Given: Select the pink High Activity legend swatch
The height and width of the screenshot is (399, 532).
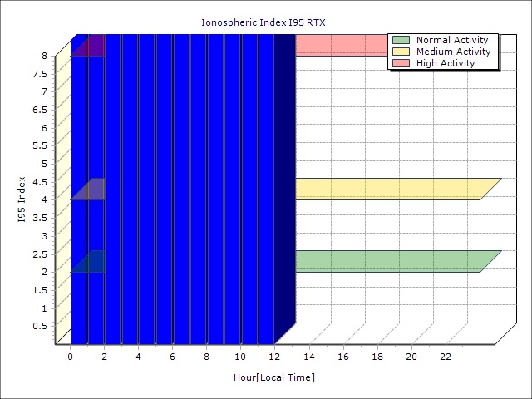Looking at the screenshot, I should [401, 63].
